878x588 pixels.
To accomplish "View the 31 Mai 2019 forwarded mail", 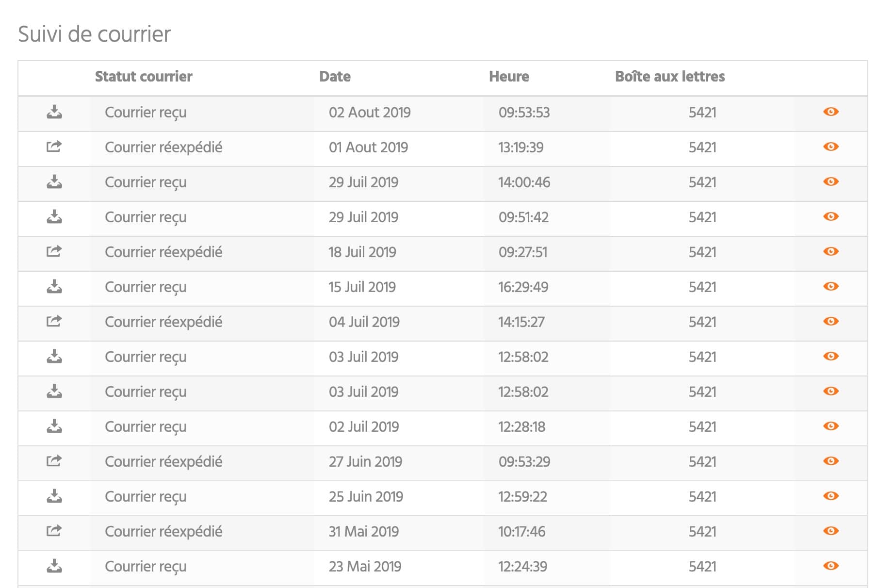I will pos(830,531).
